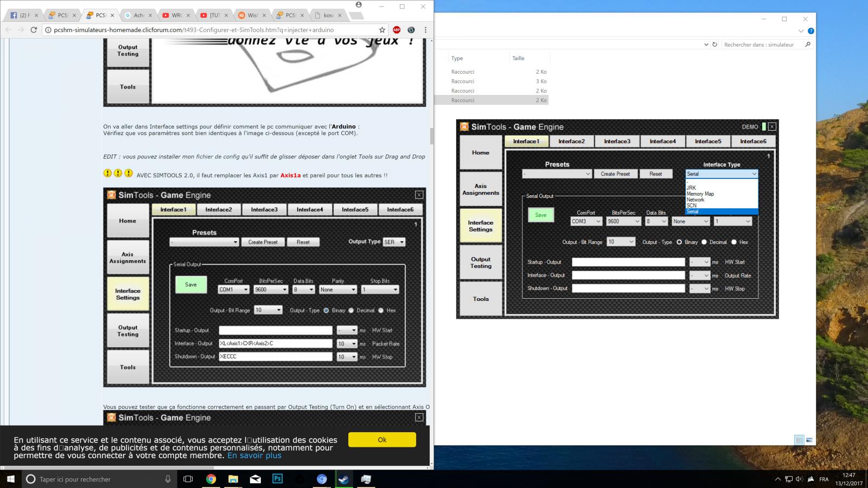Open Steam from the taskbar
868x488 pixels.
343,479
